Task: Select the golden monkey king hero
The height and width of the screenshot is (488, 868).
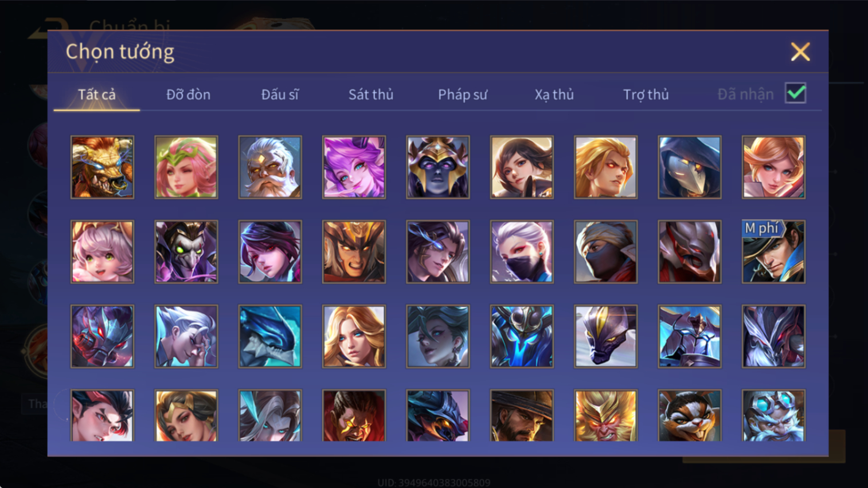Action: [x=605, y=416]
